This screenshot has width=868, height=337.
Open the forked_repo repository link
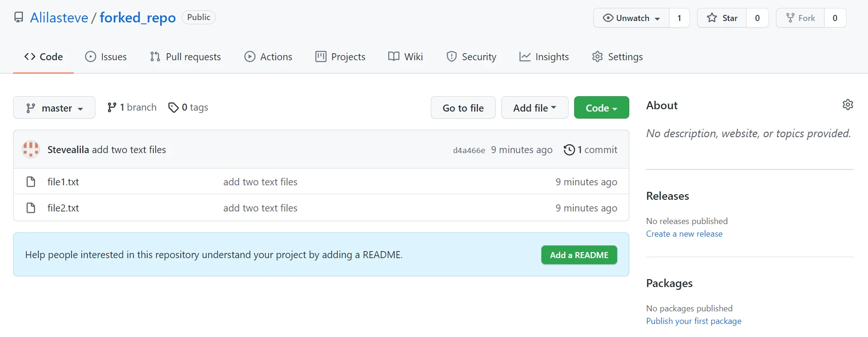pyautogui.click(x=138, y=18)
